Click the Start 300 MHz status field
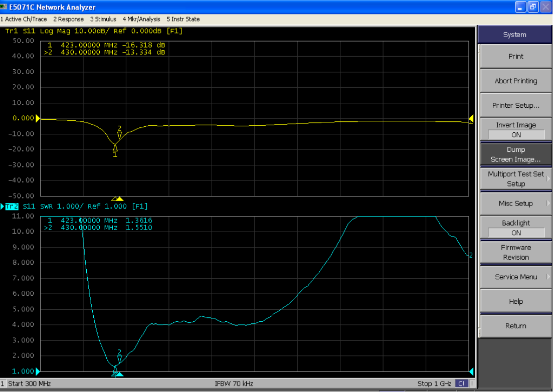The width and height of the screenshot is (559, 392). pos(30,384)
